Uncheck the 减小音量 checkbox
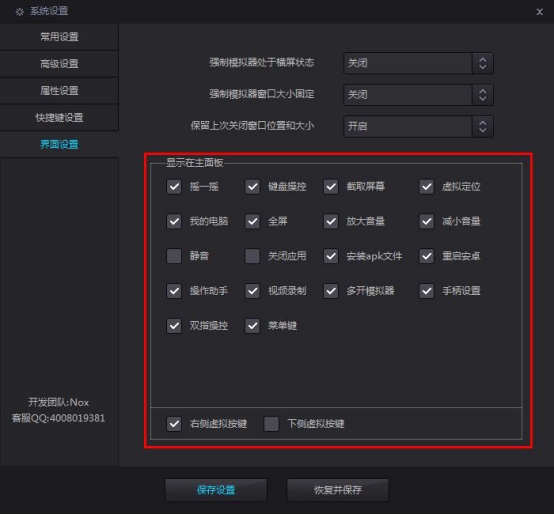 coord(426,221)
